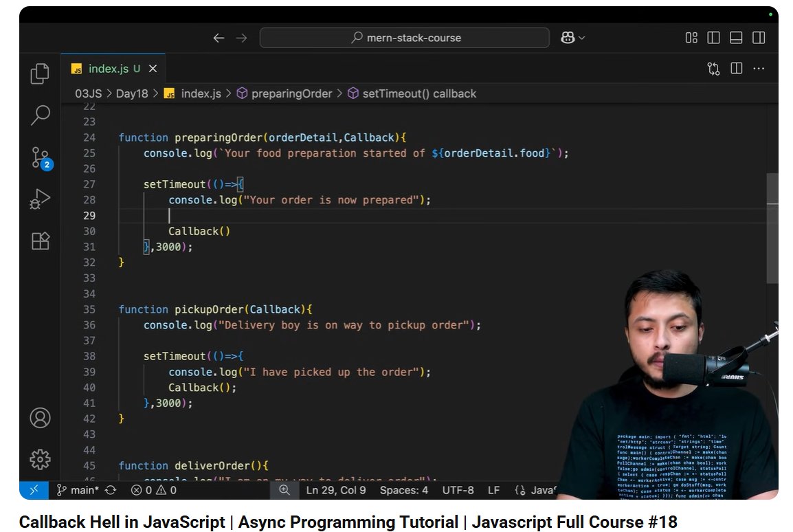The image size is (793, 532).
Task: Switch the main* git branch in status bar
Action: click(x=78, y=490)
